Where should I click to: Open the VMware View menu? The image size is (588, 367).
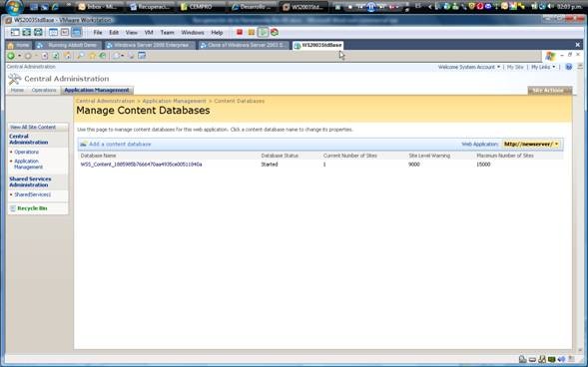(x=131, y=33)
